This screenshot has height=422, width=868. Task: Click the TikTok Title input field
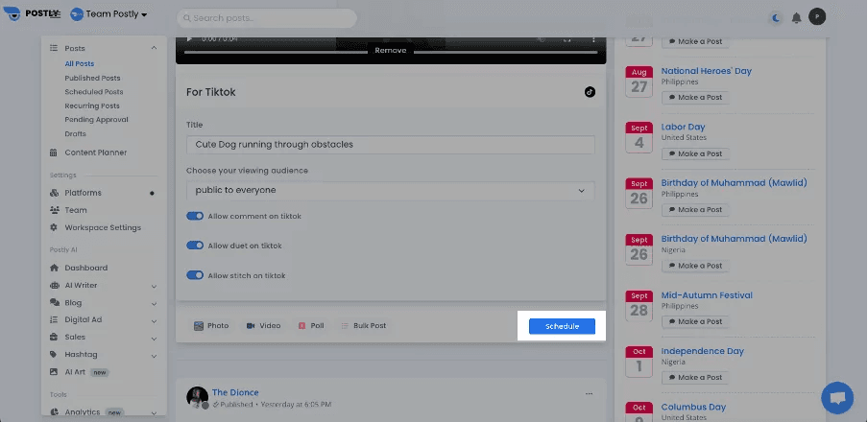390,145
